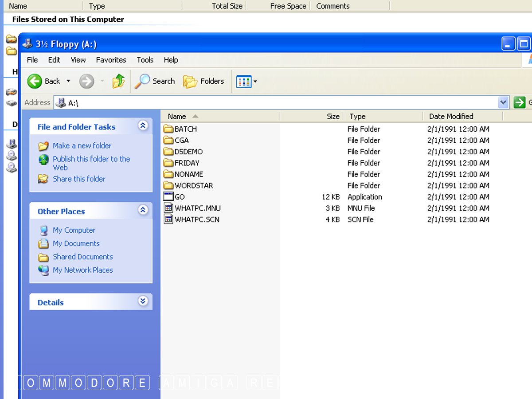Open the Tools menu
The width and height of the screenshot is (532, 399).
click(145, 60)
